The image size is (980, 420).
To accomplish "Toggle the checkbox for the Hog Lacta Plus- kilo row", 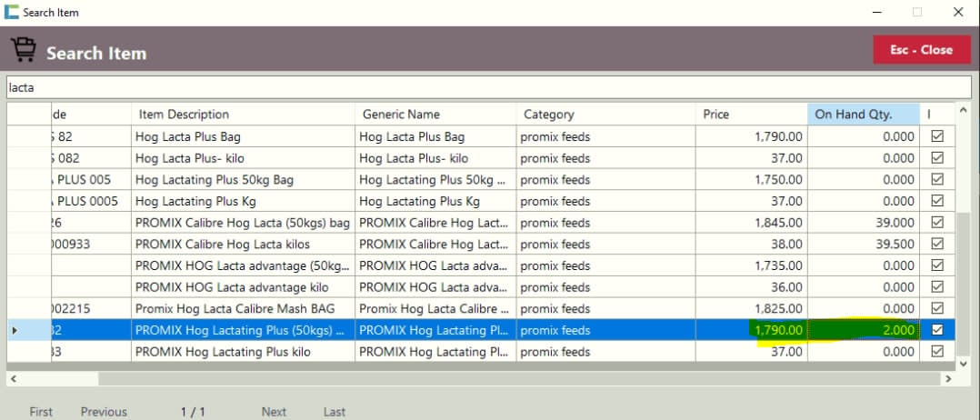I will click(937, 158).
